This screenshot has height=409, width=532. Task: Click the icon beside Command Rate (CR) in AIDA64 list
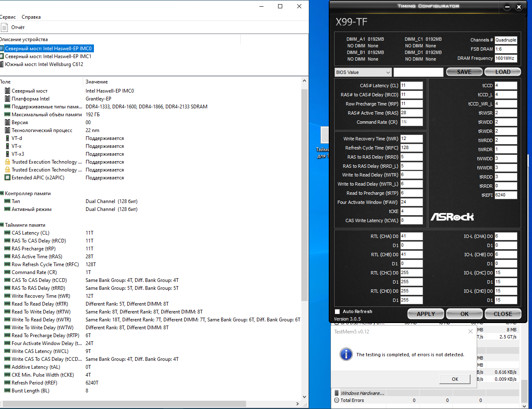tap(7, 272)
